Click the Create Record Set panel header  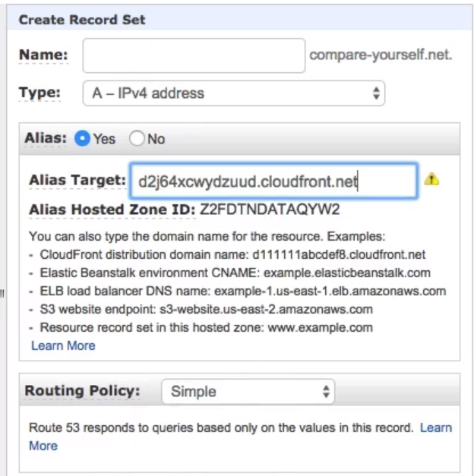point(239,19)
